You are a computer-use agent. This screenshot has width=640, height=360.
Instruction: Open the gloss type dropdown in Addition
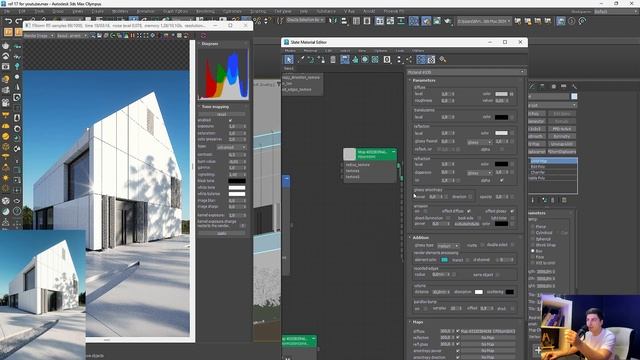448,246
